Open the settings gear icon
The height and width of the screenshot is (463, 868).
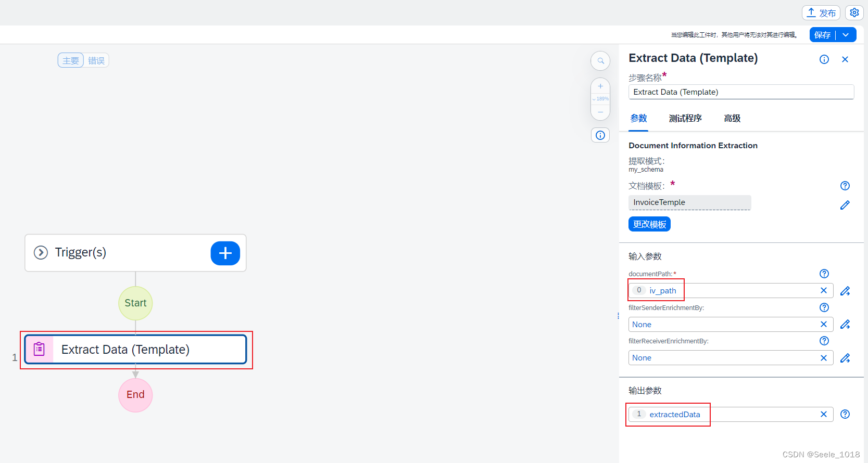pyautogui.click(x=854, y=13)
